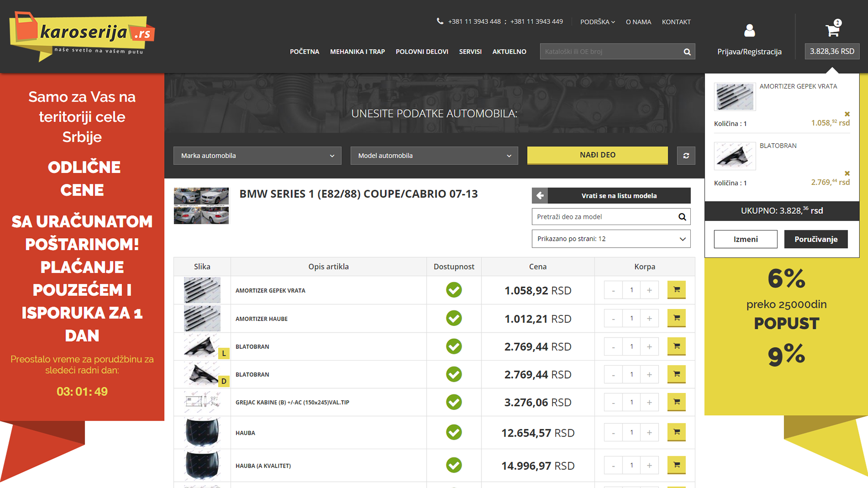Reset vehicle filters with the refresh icon
The height and width of the screenshot is (488, 868).
click(686, 155)
